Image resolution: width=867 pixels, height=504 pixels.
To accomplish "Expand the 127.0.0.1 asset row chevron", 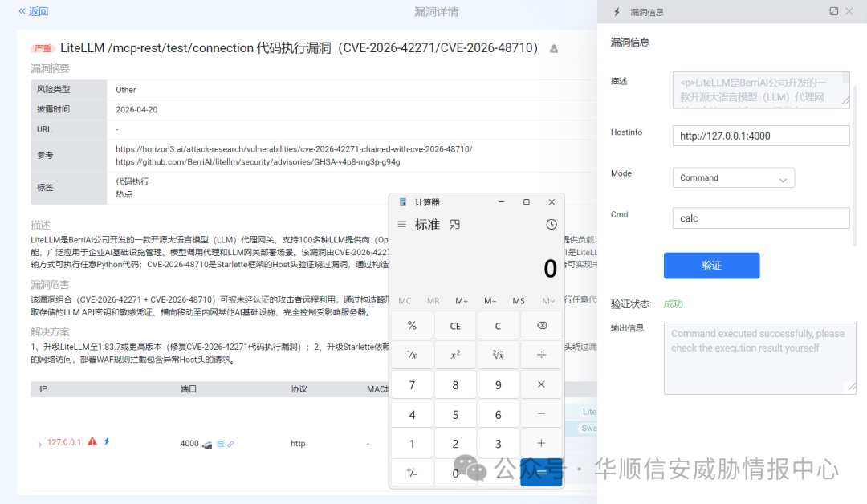I will pyautogui.click(x=39, y=445).
